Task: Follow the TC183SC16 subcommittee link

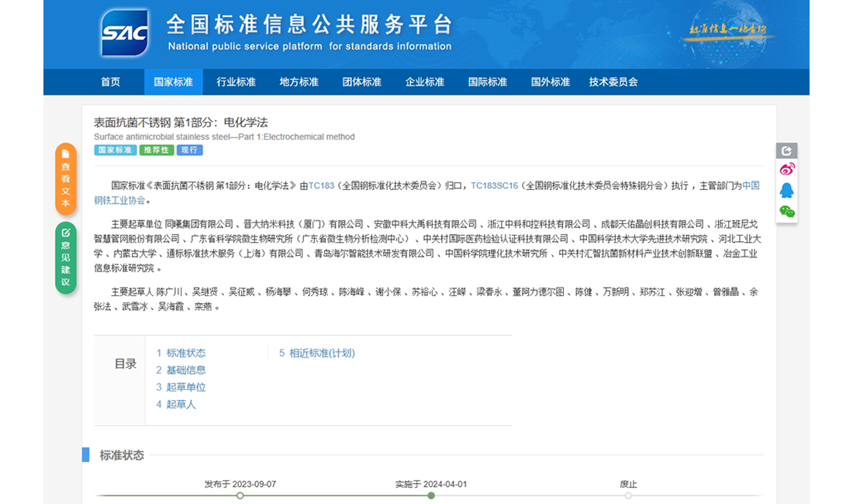Action: 494,185
